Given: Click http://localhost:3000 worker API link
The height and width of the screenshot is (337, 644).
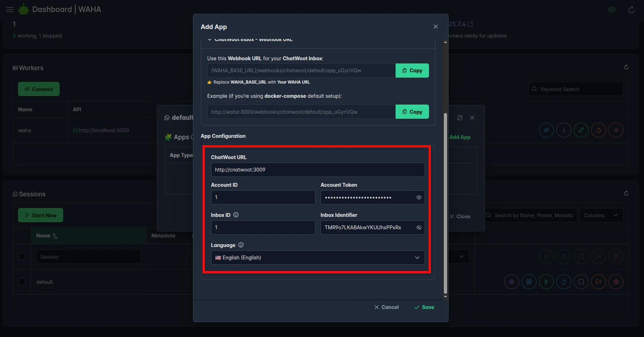Looking at the screenshot, I should click(104, 130).
